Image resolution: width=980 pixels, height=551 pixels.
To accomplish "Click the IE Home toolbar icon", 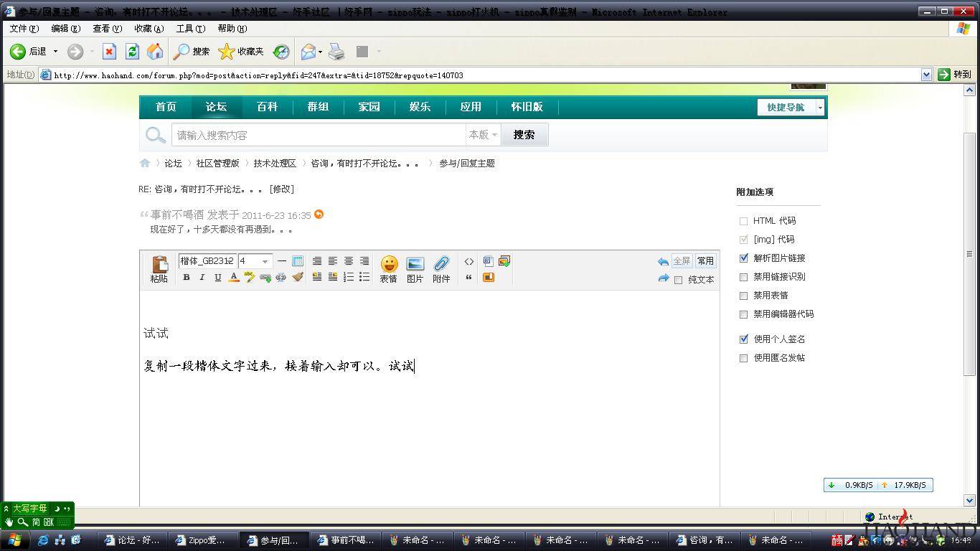I will [x=155, y=52].
